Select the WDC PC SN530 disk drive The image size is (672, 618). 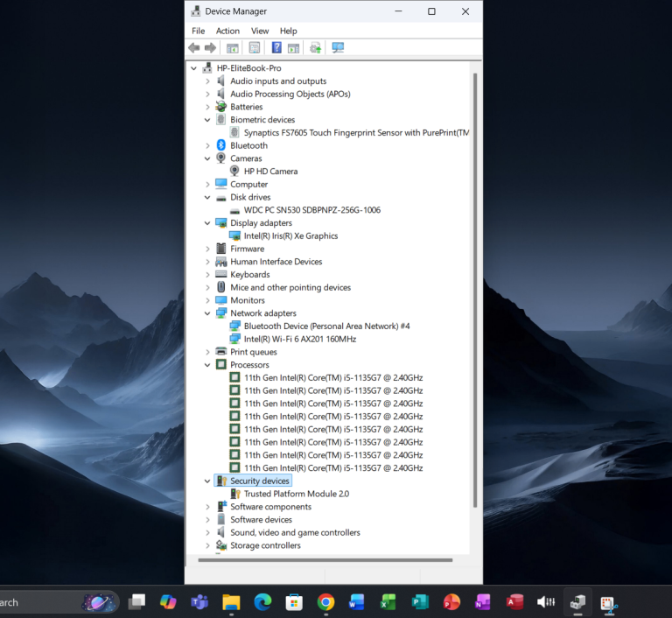(x=311, y=210)
